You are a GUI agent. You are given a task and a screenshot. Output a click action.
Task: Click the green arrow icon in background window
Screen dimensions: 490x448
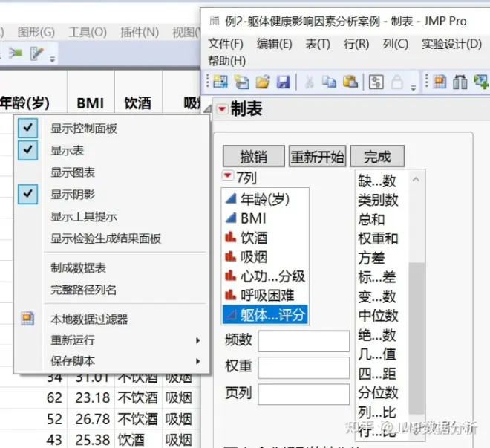(x=15, y=53)
